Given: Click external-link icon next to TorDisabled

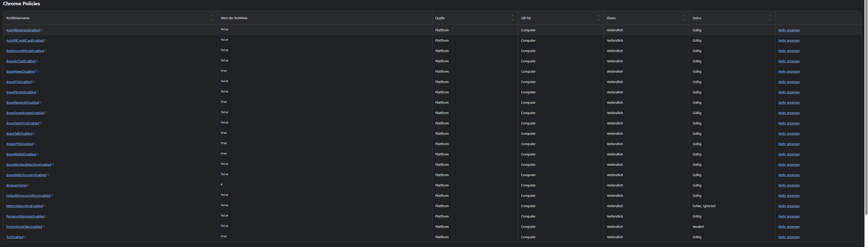Looking at the screenshot, I should coord(25,237).
